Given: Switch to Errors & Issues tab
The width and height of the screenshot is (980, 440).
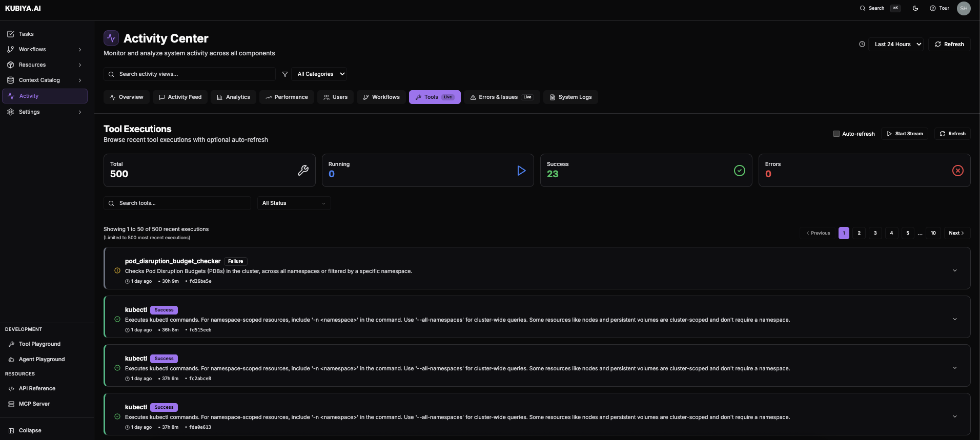Looking at the screenshot, I should tap(502, 97).
